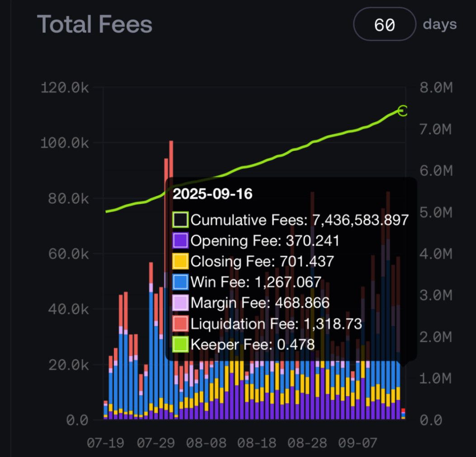Viewport: 476px width, 457px height.
Task: Click the Cumulative Fees legend swatch
Action: pos(180,220)
